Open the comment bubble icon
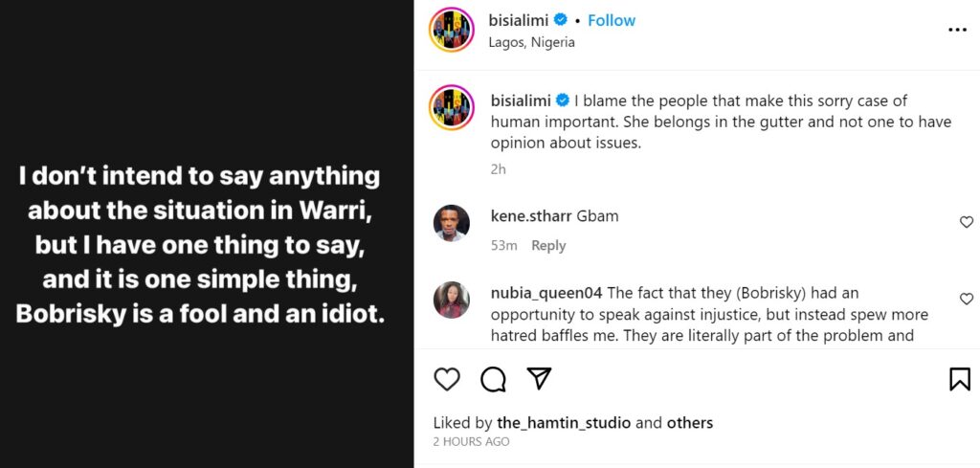The height and width of the screenshot is (468, 980). point(493,379)
